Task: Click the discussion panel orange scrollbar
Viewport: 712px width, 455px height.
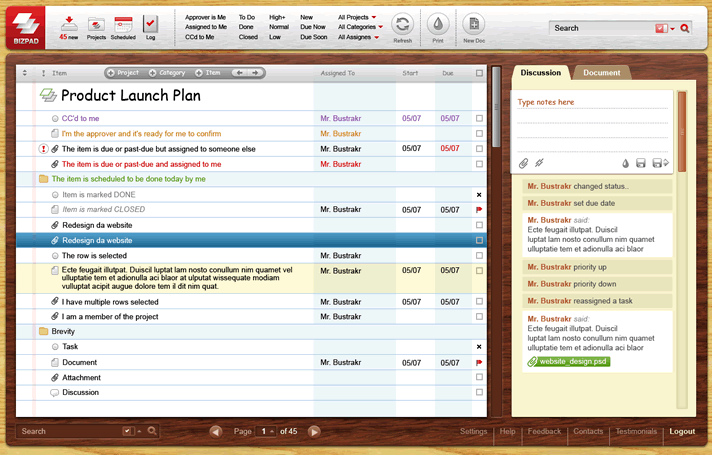Action: (682, 132)
